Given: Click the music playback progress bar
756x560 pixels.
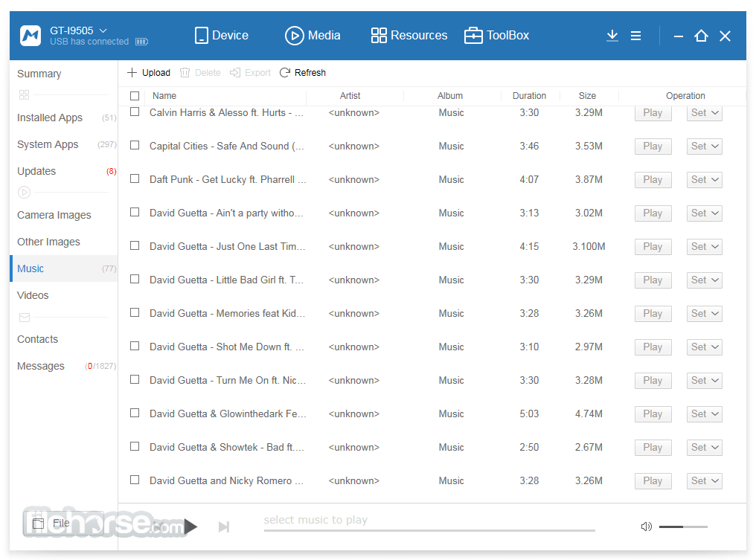Looking at the screenshot, I should 429,530.
